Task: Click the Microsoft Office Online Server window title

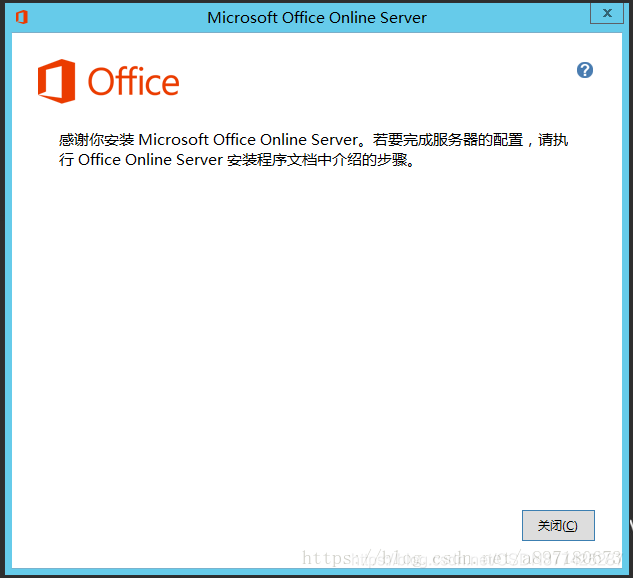Action: tap(317, 18)
